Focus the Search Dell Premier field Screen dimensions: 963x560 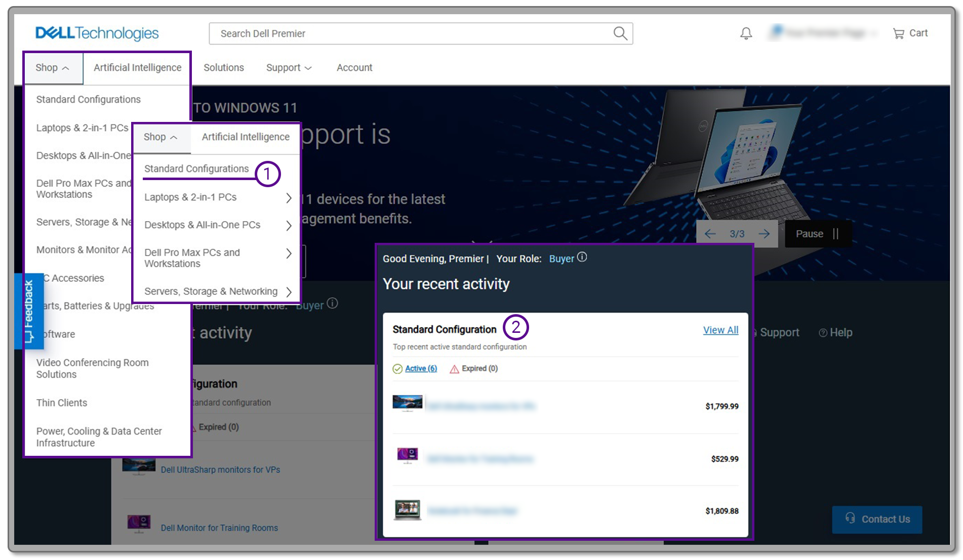(x=421, y=33)
